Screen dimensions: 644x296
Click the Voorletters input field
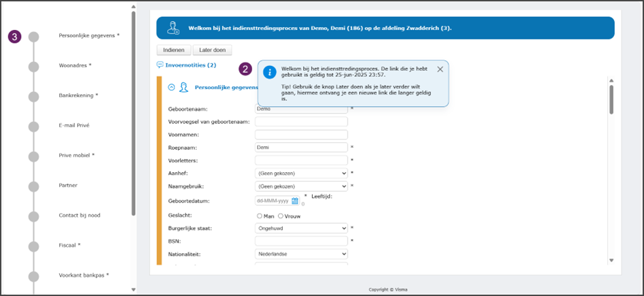pos(301,160)
